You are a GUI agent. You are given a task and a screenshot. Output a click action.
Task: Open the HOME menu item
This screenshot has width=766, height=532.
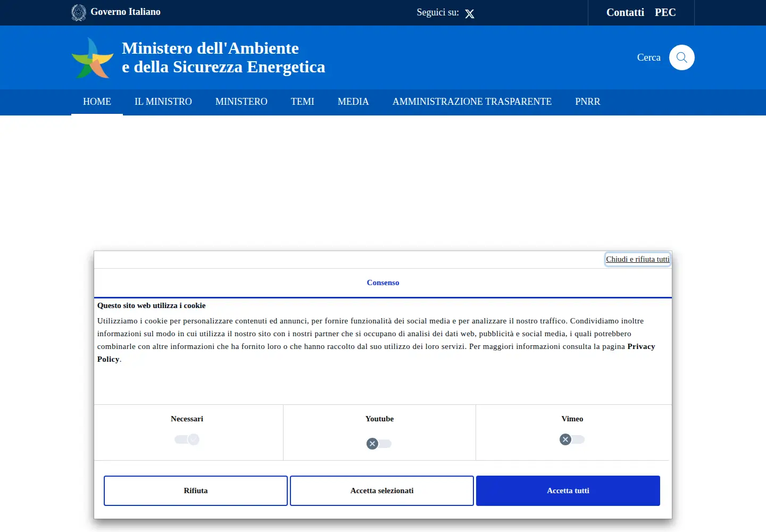pos(97,102)
